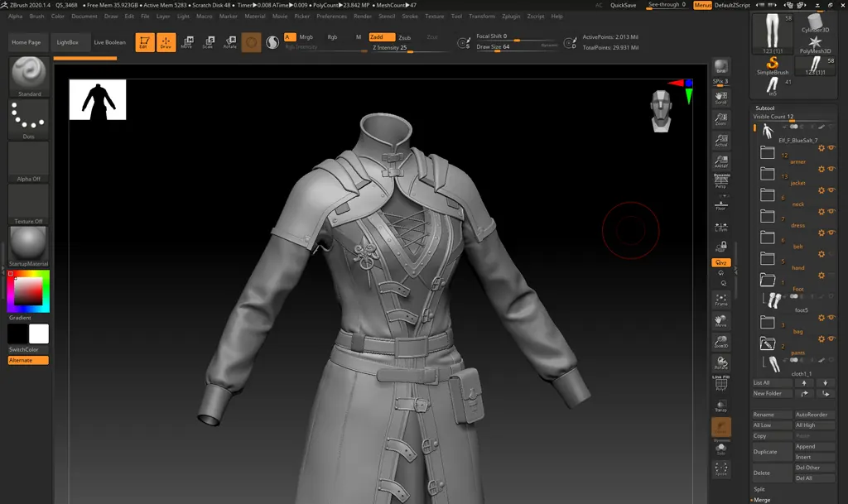
Task: Click the Home Page button
Action: tap(26, 42)
